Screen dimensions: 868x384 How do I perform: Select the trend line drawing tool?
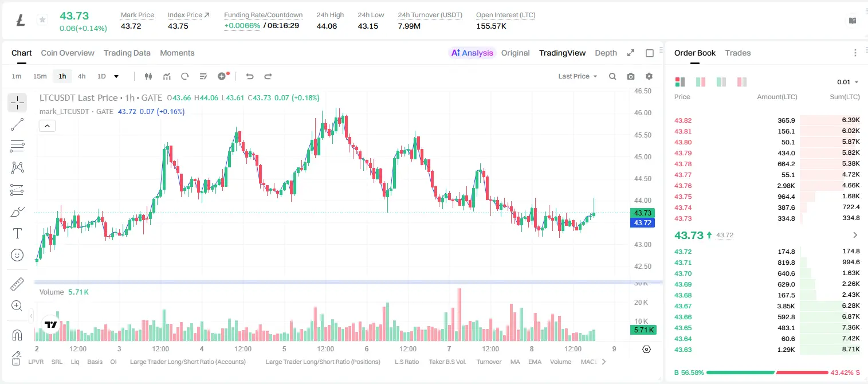click(17, 124)
